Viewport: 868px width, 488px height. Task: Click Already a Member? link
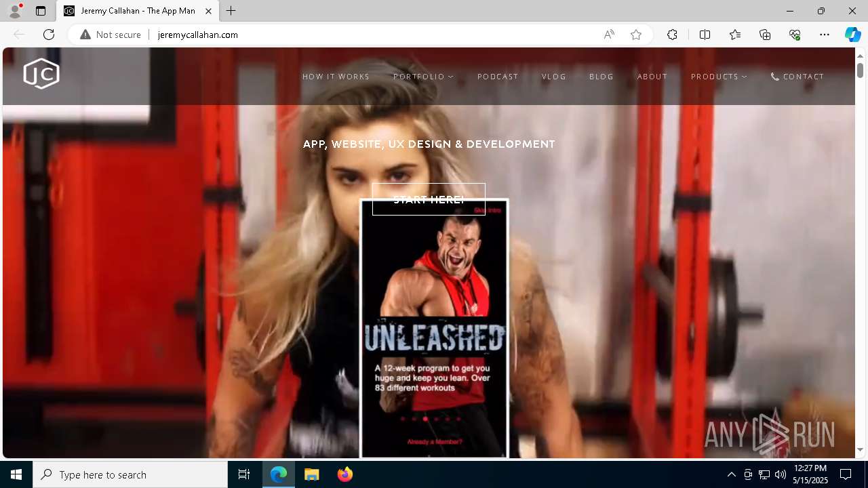[x=435, y=442]
